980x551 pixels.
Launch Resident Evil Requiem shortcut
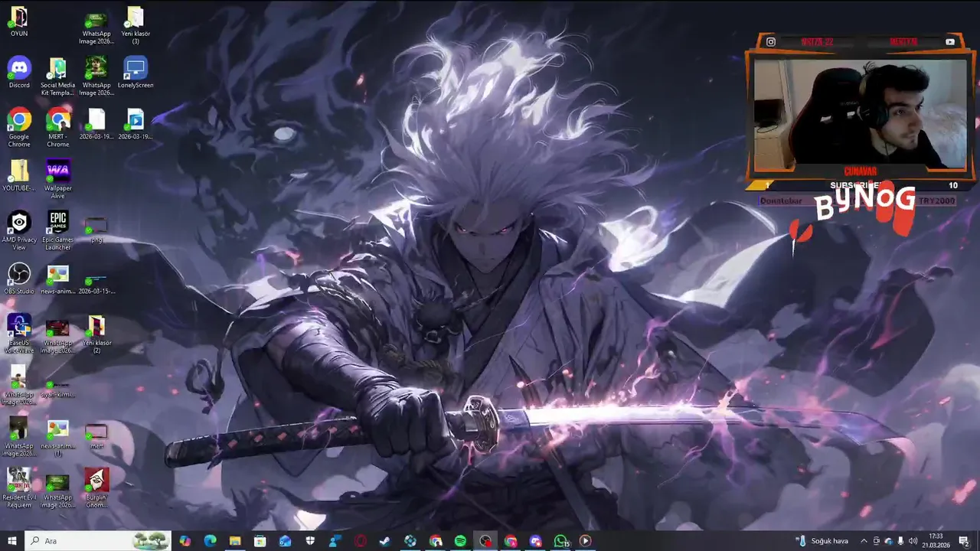click(19, 487)
